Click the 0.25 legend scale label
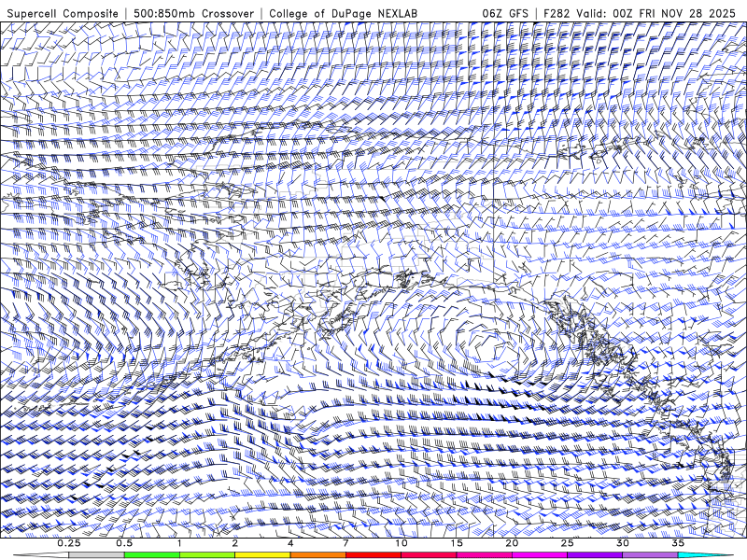 point(69,543)
